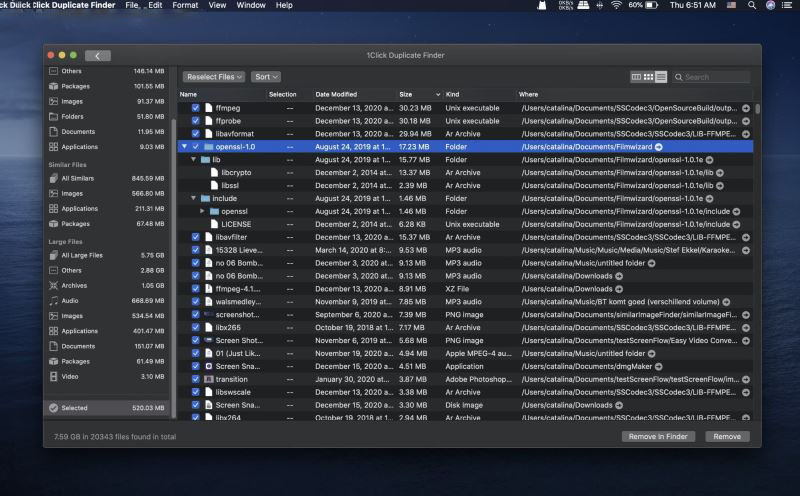Sort by Where column header
800x496 pixels.
coord(635,94)
